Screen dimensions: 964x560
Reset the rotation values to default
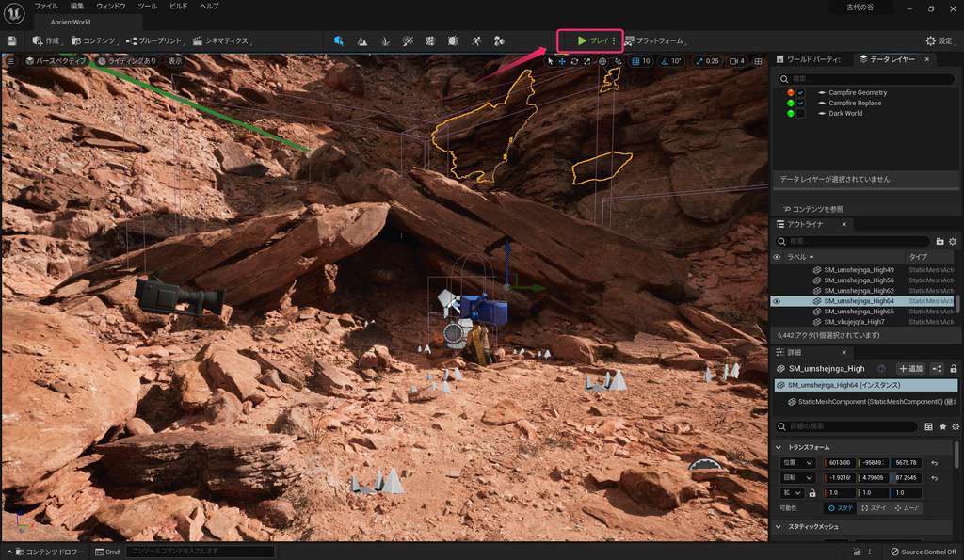[x=935, y=477]
